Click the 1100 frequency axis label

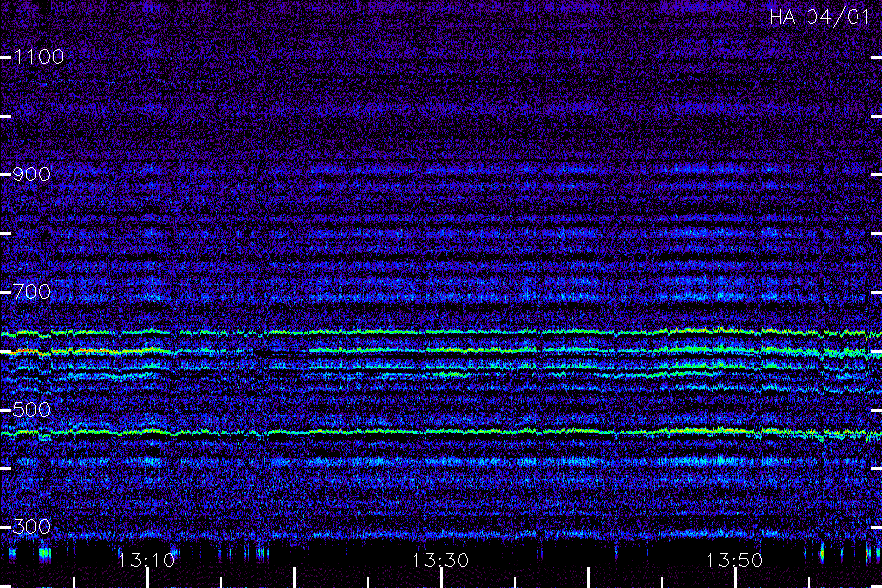38,57
